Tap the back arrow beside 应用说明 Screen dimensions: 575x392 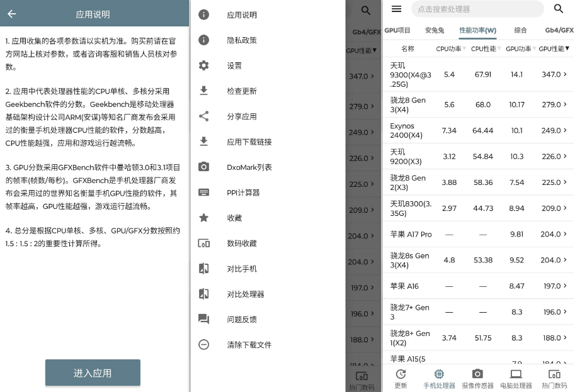point(12,14)
